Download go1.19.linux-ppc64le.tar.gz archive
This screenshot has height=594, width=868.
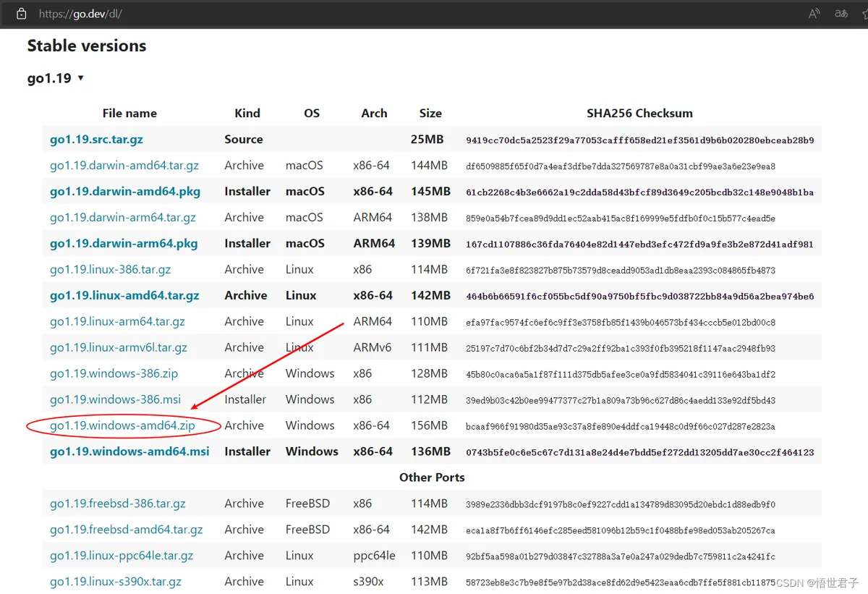[122, 556]
